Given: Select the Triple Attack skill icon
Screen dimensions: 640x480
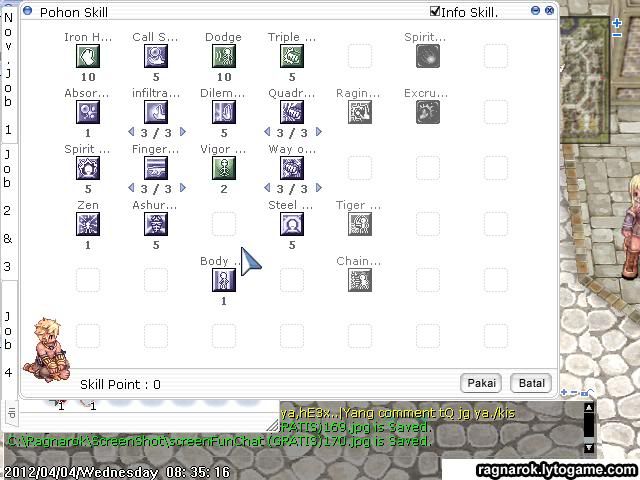Looking at the screenshot, I should (292, 56).
